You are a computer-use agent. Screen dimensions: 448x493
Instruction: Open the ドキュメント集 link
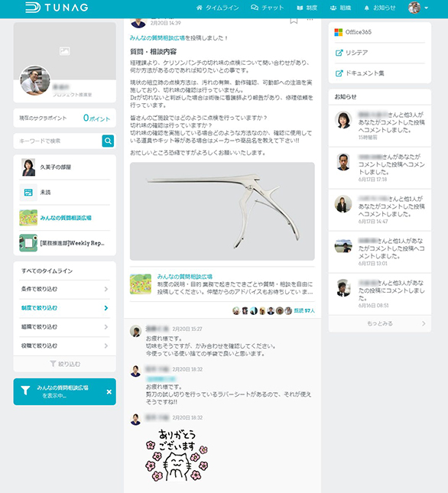380,73
